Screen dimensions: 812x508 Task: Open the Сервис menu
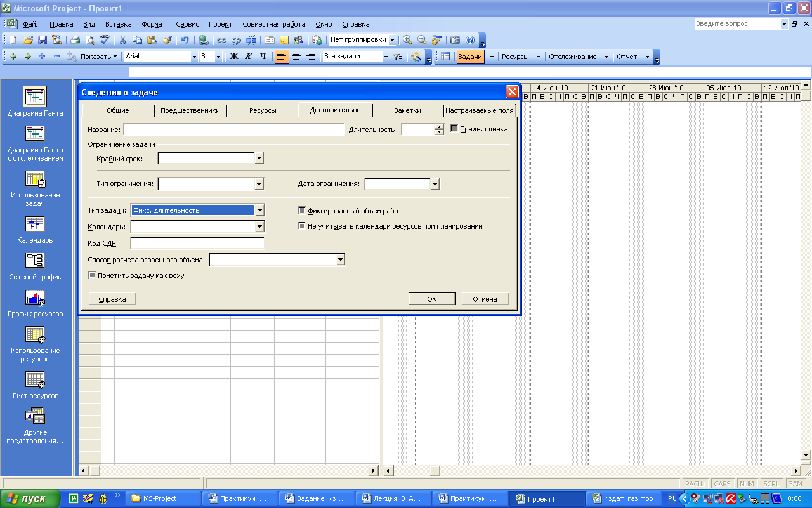click(x=187, y=24)
